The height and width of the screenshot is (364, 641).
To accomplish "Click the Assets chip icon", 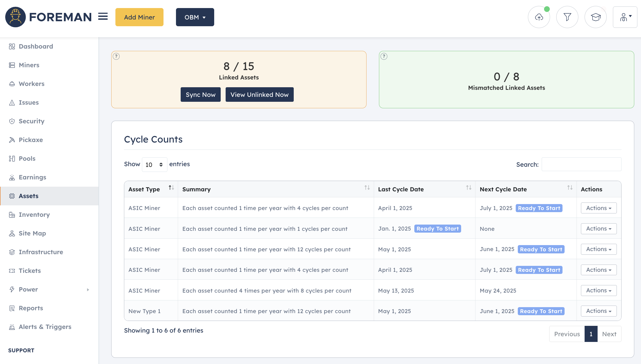I will tap(12, 196).
